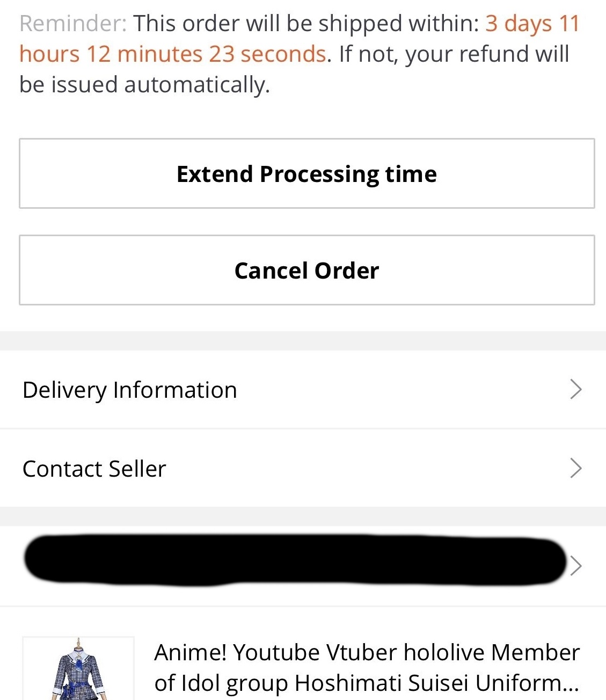The width and height of the screenshot is (606, 700).
Task: Open the Delivery Information label
Action: [x=129, y=390]
